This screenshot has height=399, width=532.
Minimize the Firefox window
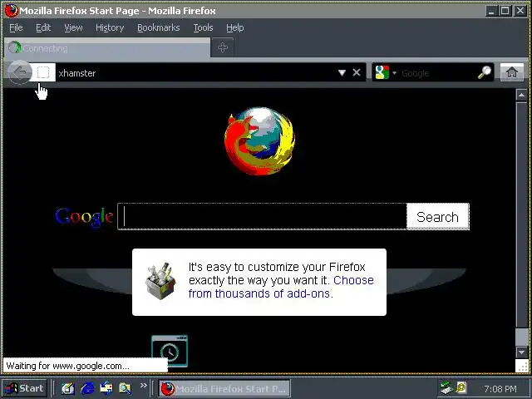490,11
